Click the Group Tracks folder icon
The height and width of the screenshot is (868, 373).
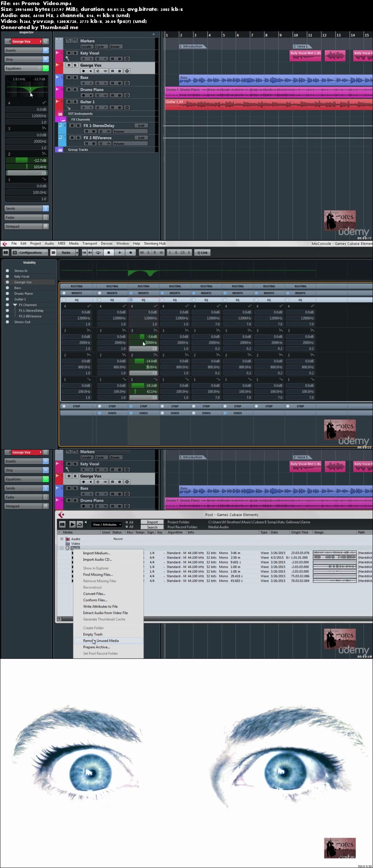[60, 150]
